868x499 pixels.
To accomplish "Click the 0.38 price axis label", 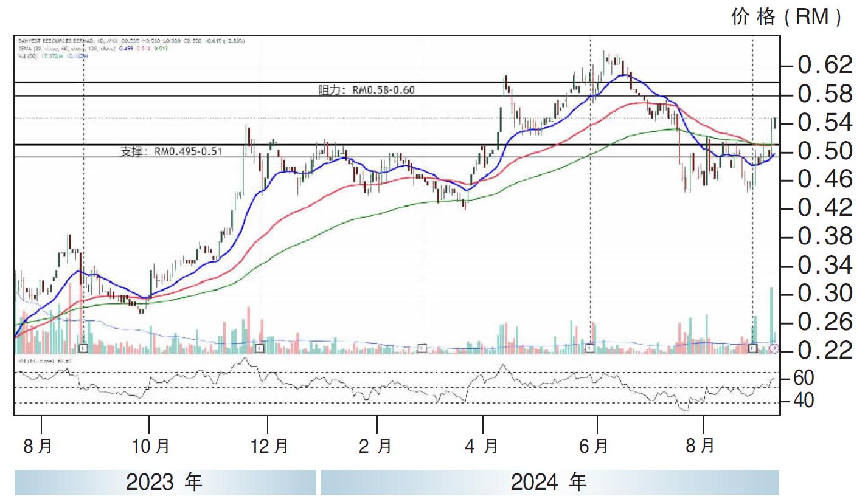I will click(x=824, y=236).
